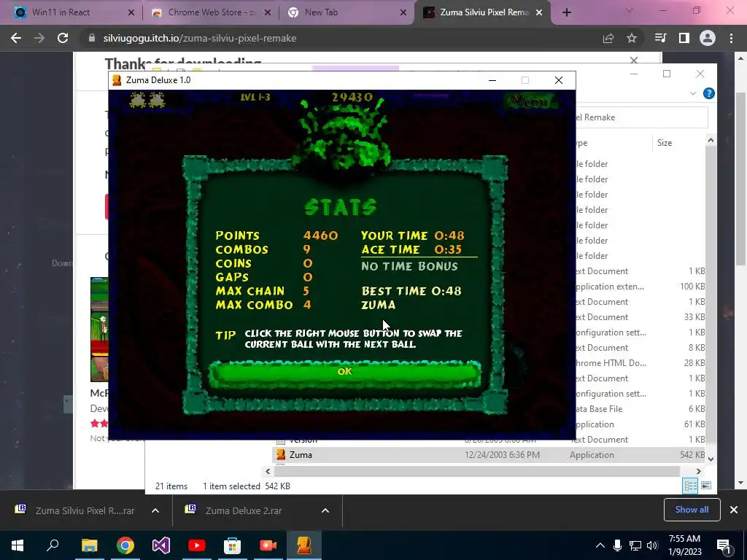Open Zuma Deluxe 2.rar download
747x560 pixels.
(245, 510)
